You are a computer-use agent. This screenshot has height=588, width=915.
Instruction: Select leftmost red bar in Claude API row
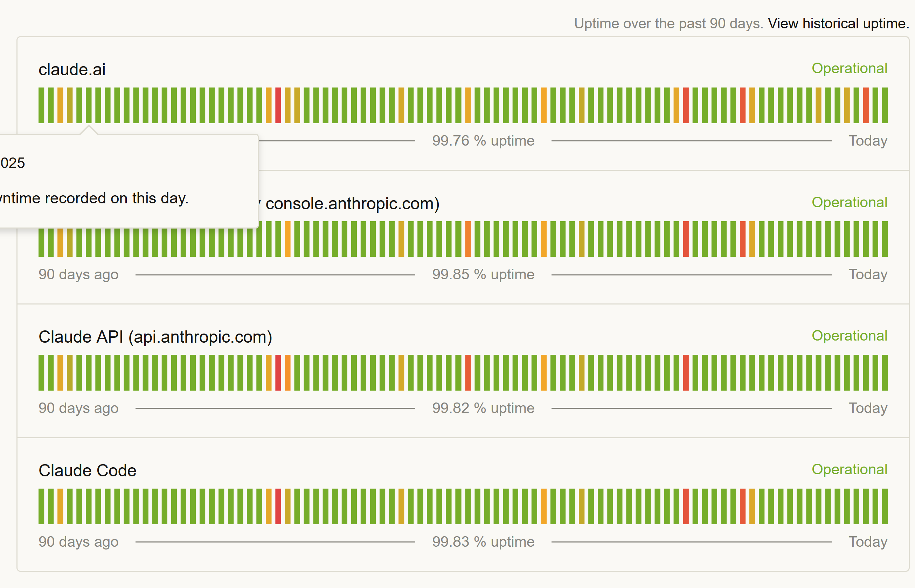[x=278, y=373]
